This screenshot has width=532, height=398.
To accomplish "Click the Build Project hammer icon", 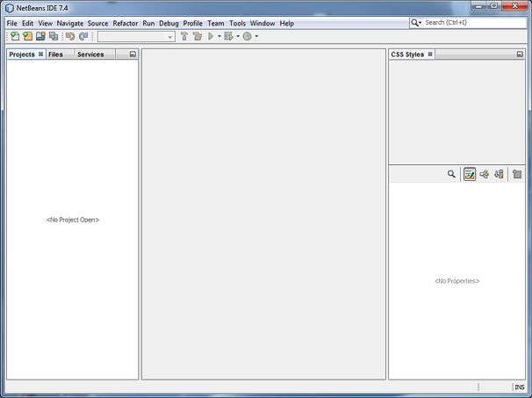I will [x=184, y=36].
